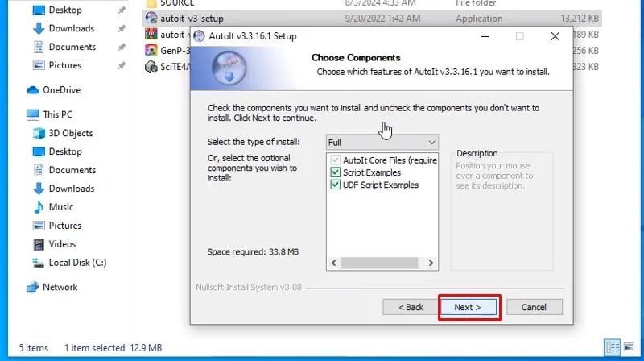The image size is (644, 361).
Task: Click the pin icon beside pinned Pictures
Action: coord(122,66)
